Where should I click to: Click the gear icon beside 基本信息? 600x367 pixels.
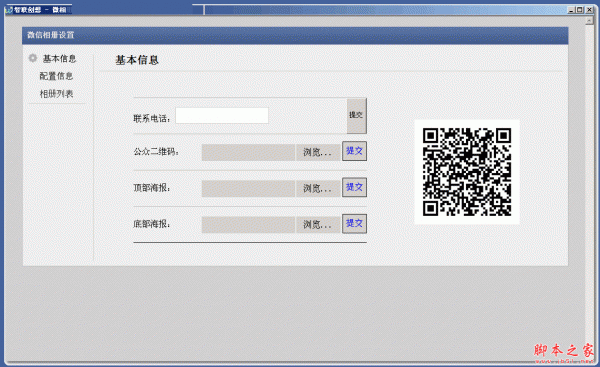click(33, 58)
